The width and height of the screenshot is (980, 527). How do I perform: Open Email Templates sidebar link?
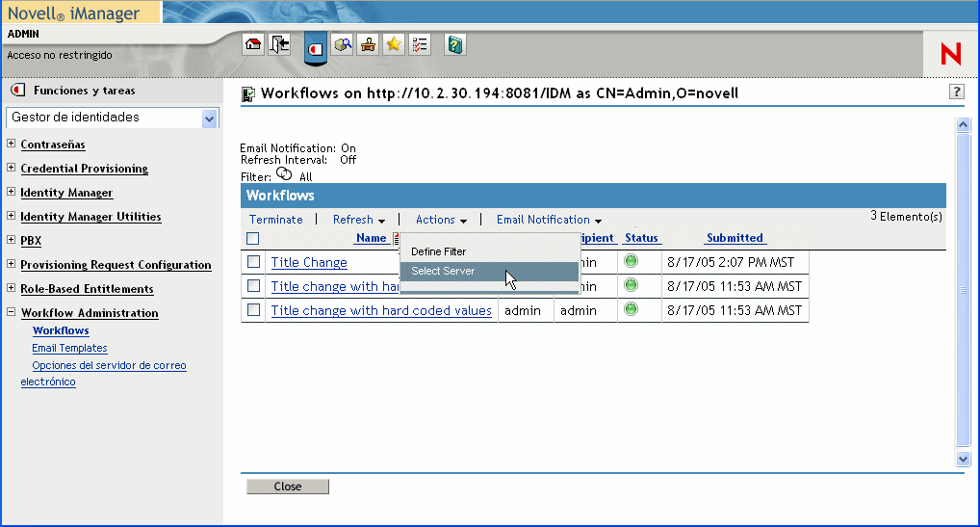pyautogui.click(x=69, y=348)
